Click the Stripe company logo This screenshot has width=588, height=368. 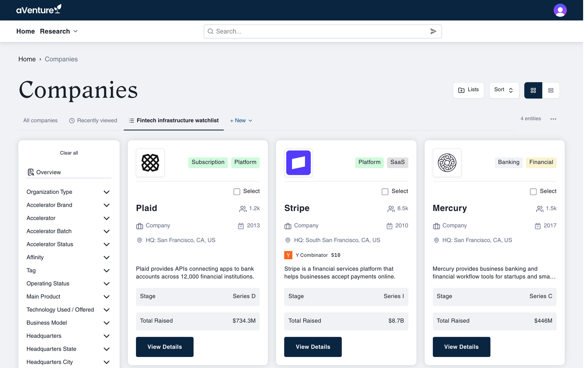pos(298,163)
